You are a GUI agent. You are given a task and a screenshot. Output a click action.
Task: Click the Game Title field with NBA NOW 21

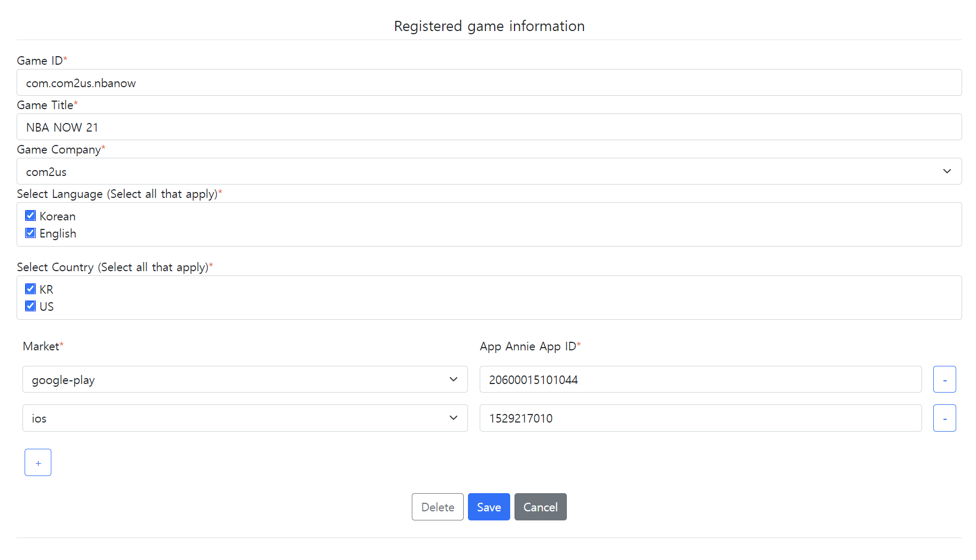pos(489,127)
